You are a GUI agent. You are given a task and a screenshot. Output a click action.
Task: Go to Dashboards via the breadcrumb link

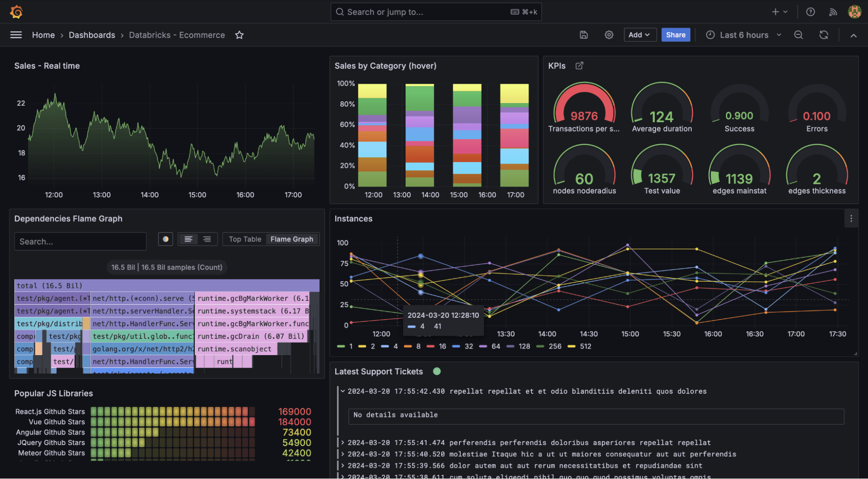92,35
